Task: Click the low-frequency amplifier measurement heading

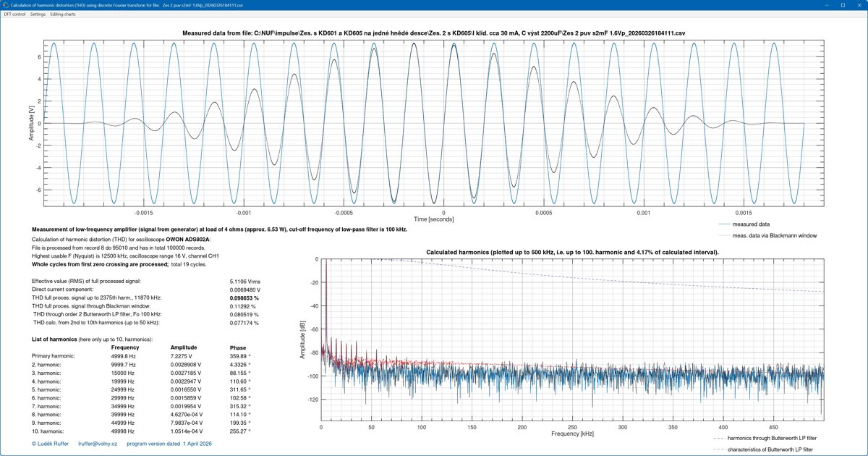Action: tap(219, 229)
